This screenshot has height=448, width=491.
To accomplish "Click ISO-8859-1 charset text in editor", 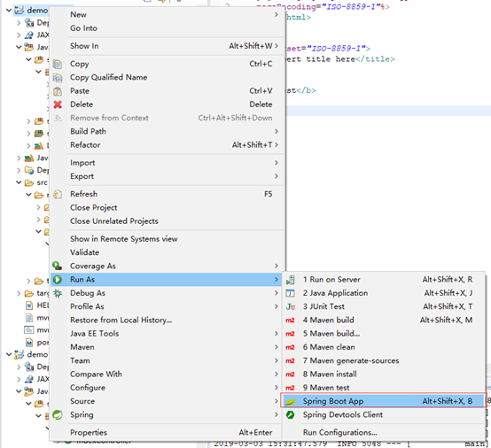I will (x=336, y=49).
